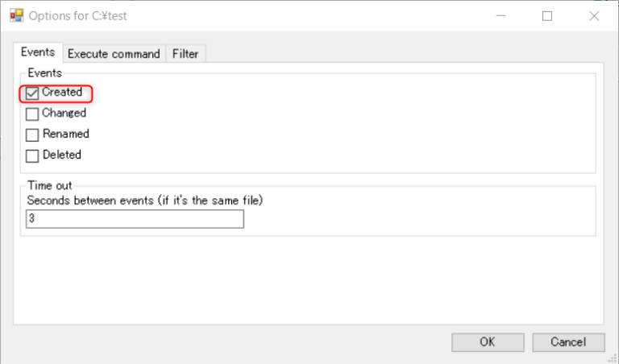Click the 'Events' group box heading
Screen dimensions: 619x364
(44, 72)
